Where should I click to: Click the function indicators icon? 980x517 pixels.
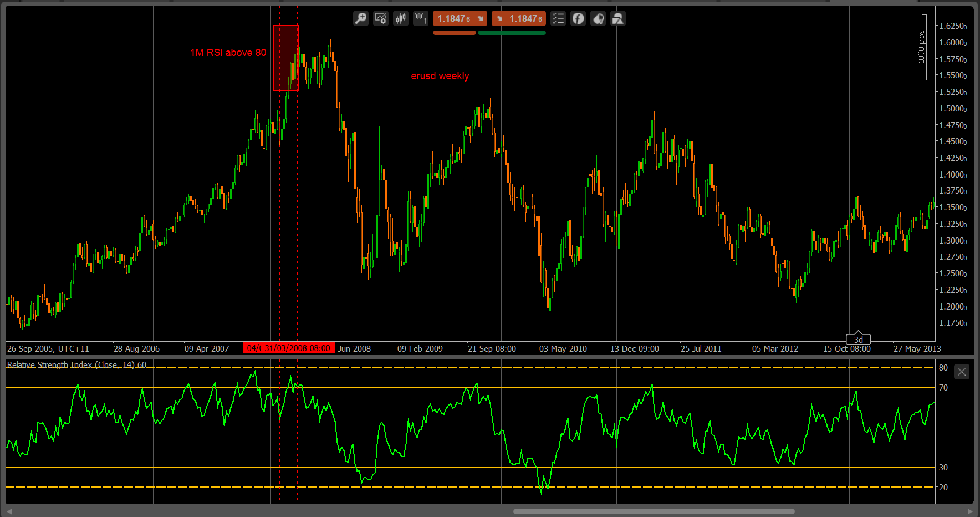[578, 19]
